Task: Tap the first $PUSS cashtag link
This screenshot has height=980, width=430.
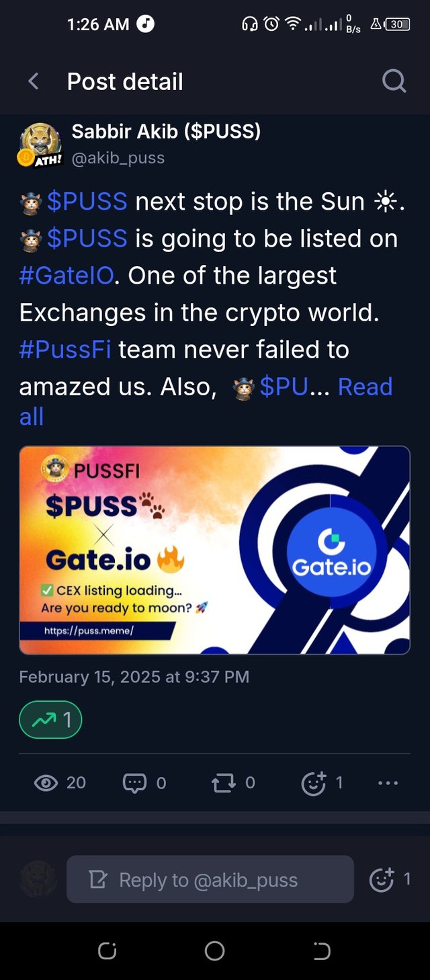Action: [87, 201]
